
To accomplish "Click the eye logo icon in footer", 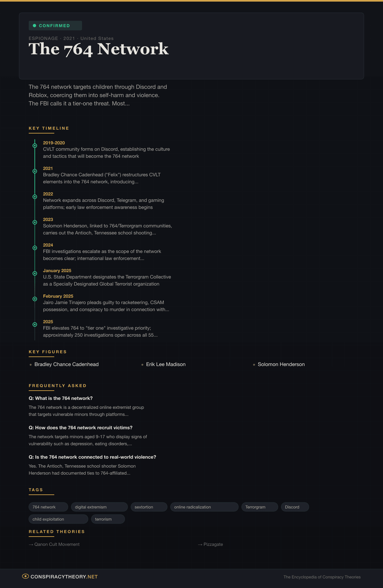I will (x=25, y=576).
